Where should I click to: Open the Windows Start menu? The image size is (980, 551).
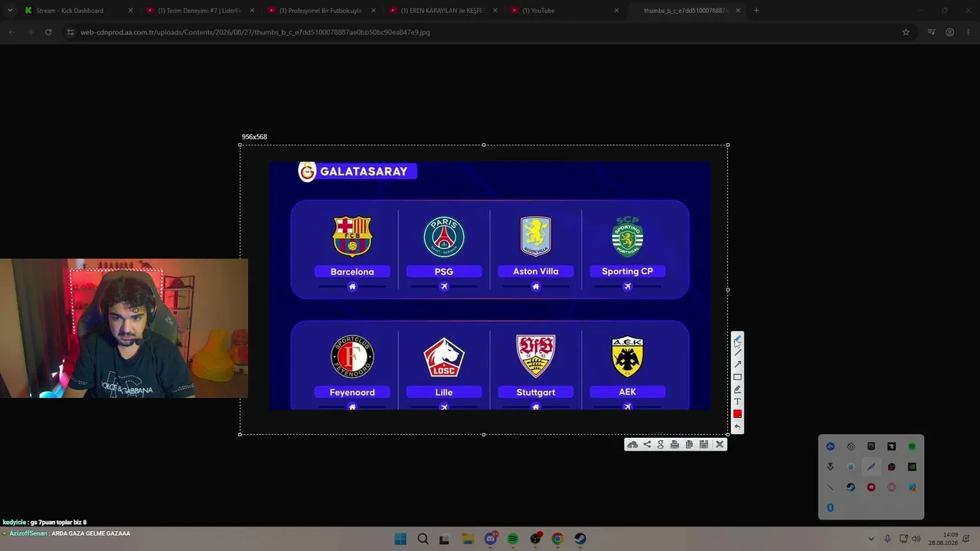(x=400, y=539)
